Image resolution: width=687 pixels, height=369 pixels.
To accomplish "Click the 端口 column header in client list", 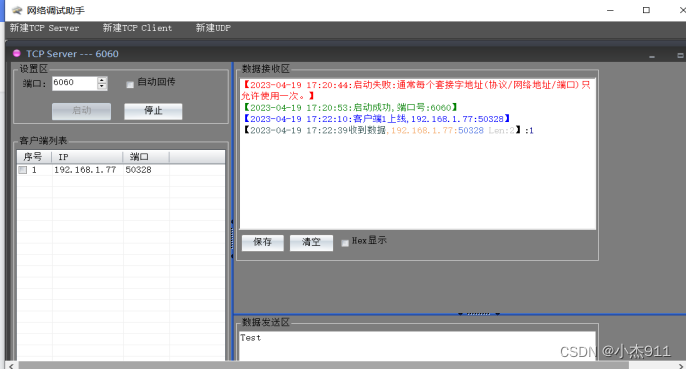I will pyautogui.click(x=146, y=157).
